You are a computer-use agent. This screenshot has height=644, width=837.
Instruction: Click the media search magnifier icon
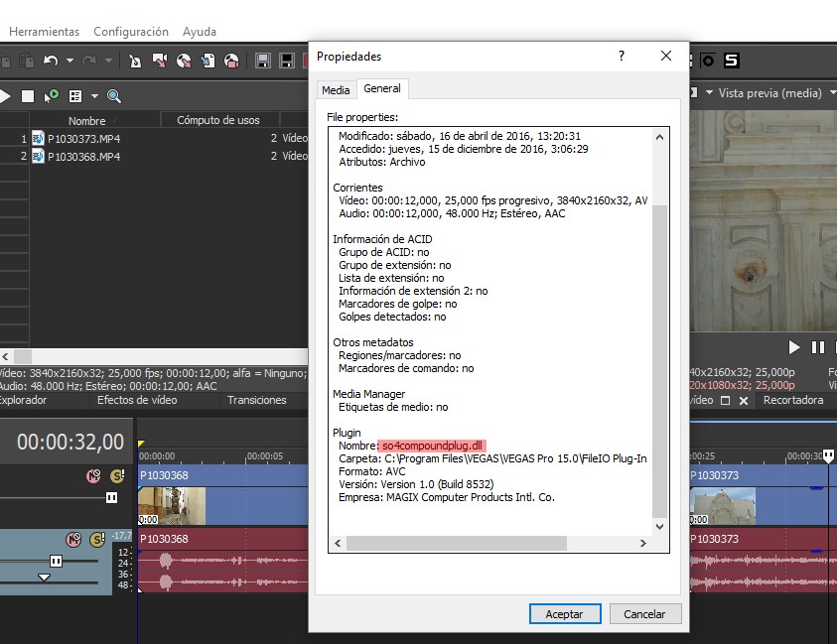coord(114,96)
